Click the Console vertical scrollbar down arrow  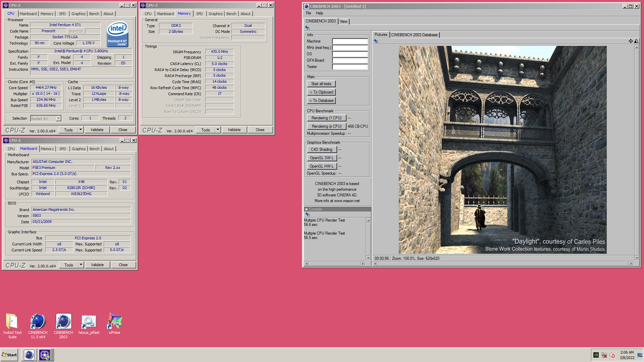click(x=368, y=258)
